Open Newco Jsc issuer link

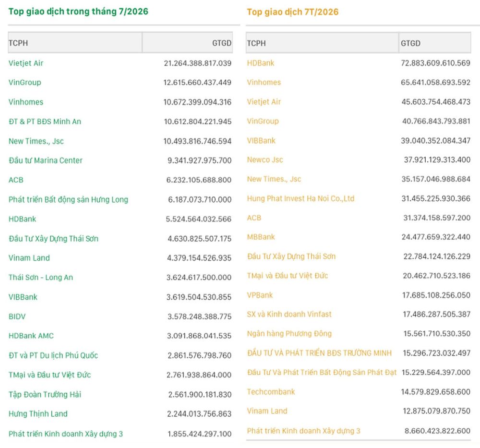[x=265, y=159]
